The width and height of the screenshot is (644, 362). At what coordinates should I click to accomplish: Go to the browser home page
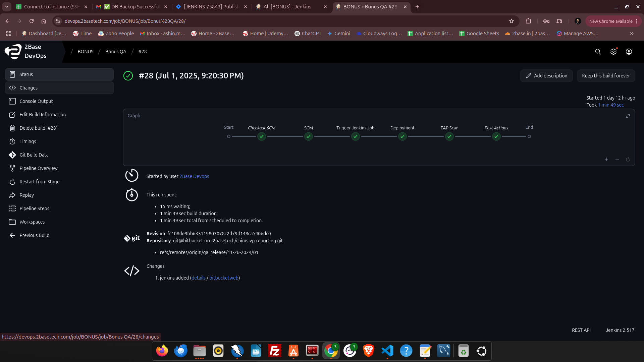pyautogui.click(x=44, y=21)
